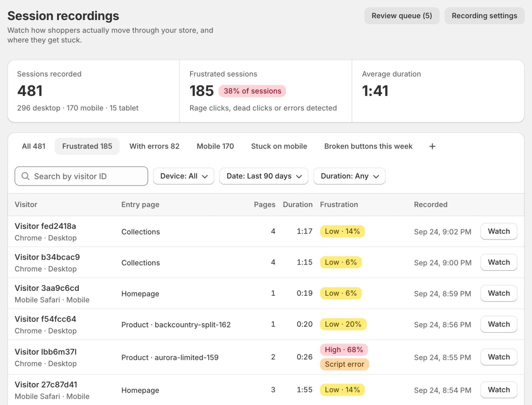Viewport: 532px width, 405px height.
Task: Open the Device: All filter dropdown
Action: [184, 176]
